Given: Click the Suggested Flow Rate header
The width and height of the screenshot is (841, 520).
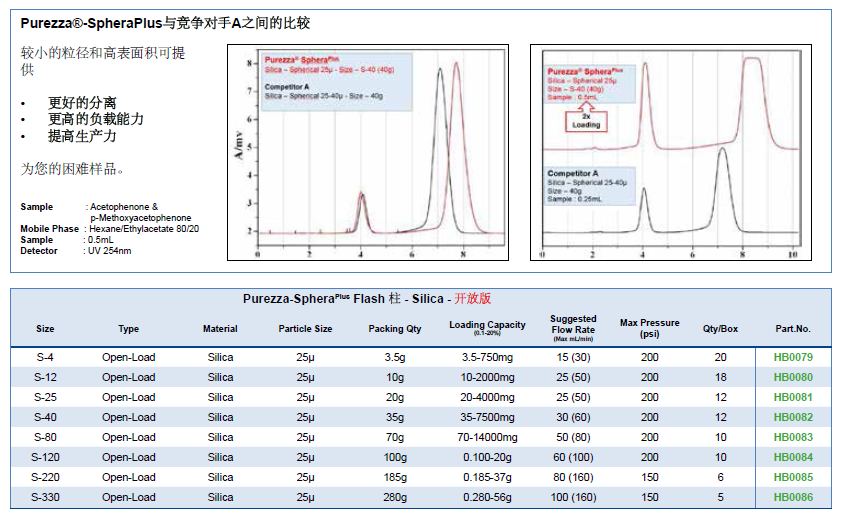Looking at the screenshot, I should pyautogui.click(x=573, y=328).
